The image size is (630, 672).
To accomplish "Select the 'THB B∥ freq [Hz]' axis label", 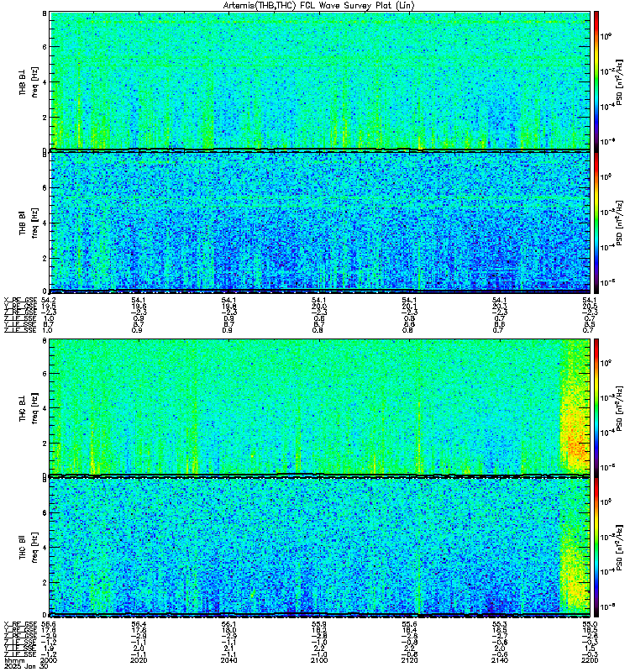I will pos(29,223).
